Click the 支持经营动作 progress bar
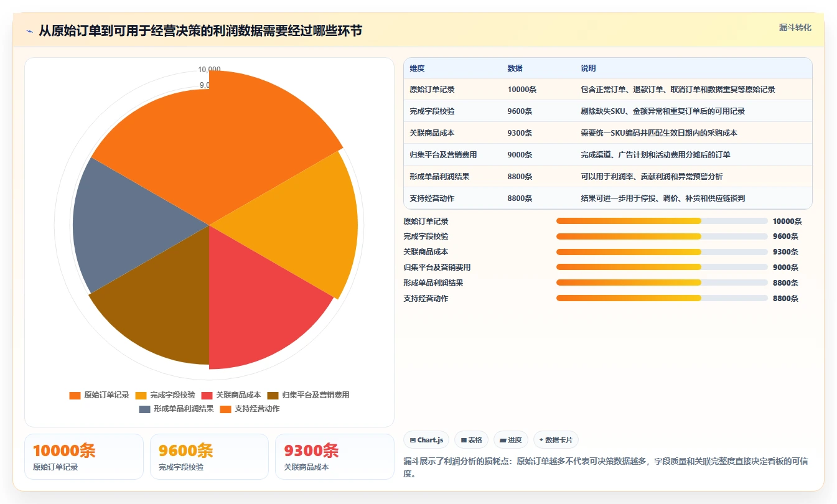837x504 pixels. click(662, 299)
